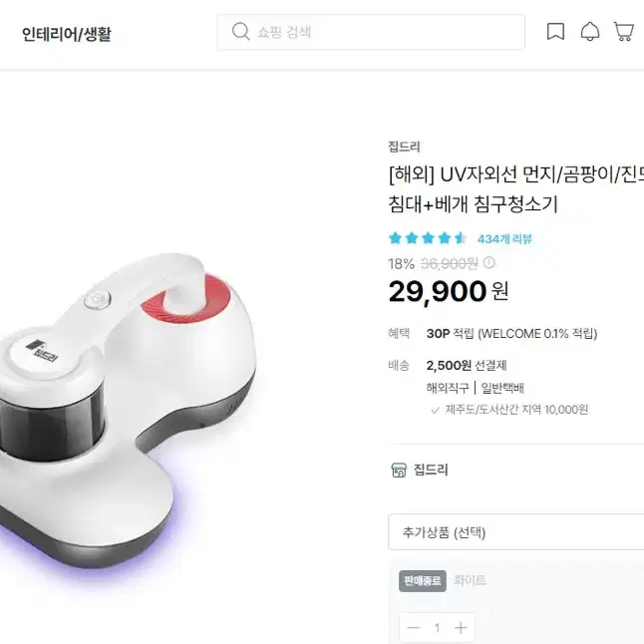The width and height of the screenshot is (644, 644).
Task: Decrease quantity with minus button
Action: click(x=413, y=628)
